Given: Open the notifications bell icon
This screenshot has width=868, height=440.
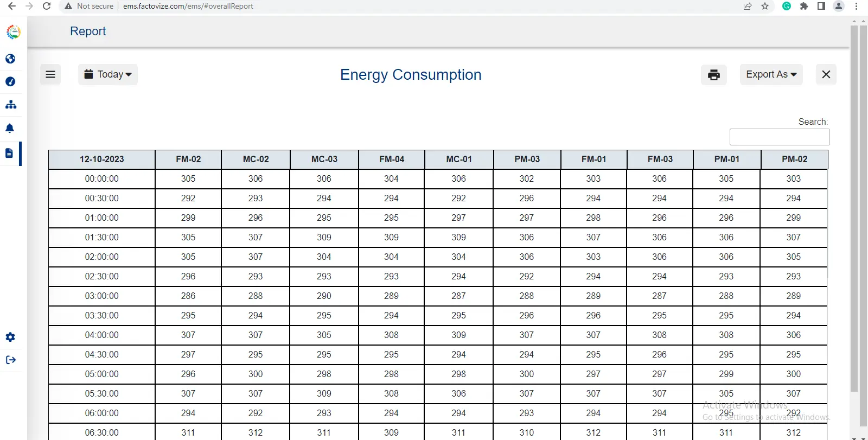Looking at the screenshot, I should pos(10,128).
